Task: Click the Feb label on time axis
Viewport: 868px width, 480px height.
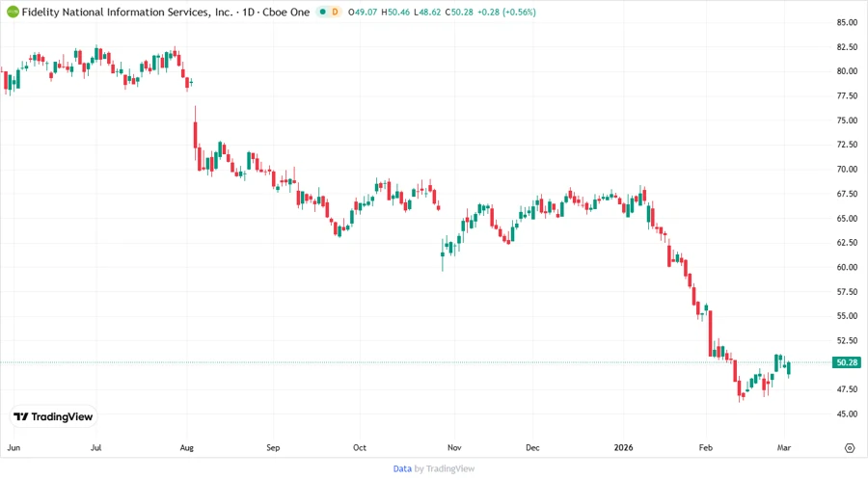Action: (x=705, y=448)
